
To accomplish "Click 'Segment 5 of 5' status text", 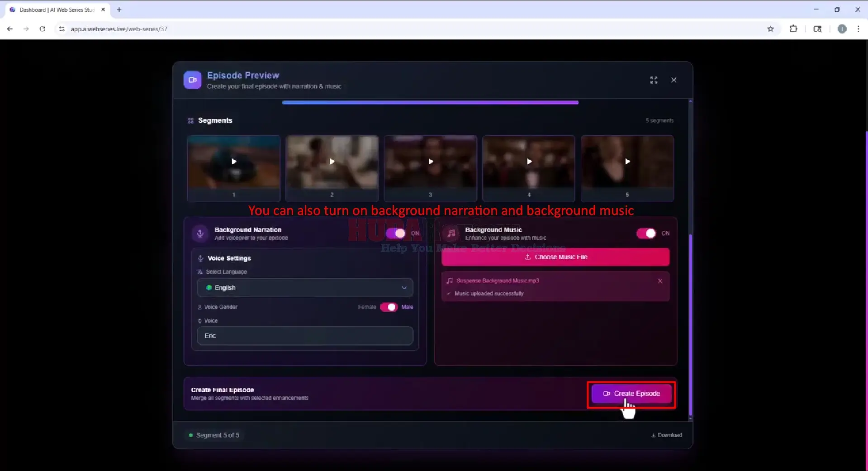I will point(218,435).
